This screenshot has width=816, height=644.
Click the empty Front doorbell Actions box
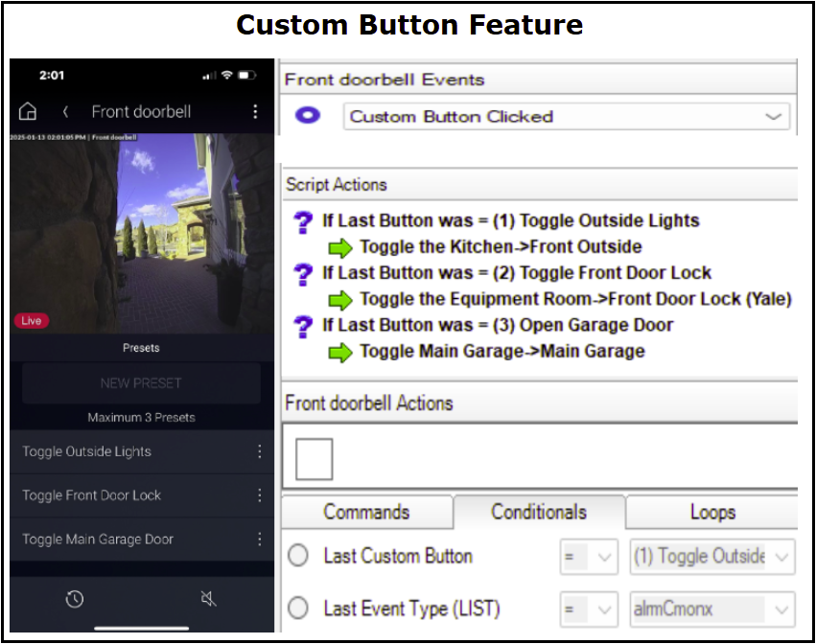pyautogui.click(x=314, y=460)
